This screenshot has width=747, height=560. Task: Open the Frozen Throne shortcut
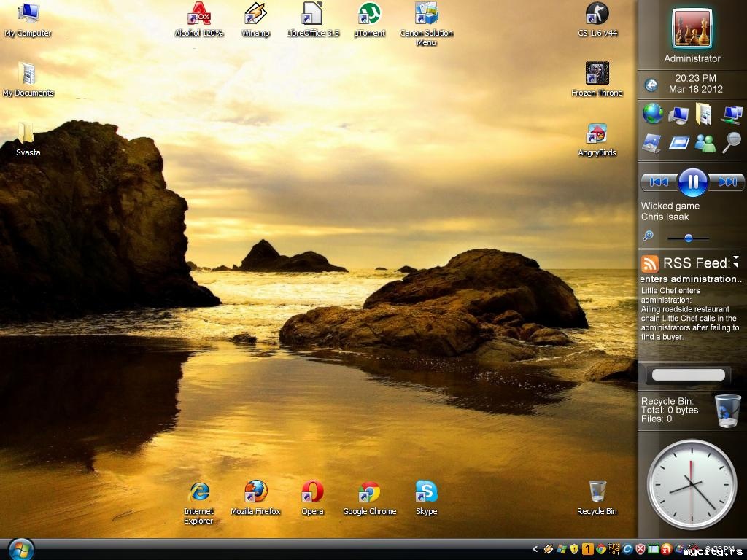[597, 74]
